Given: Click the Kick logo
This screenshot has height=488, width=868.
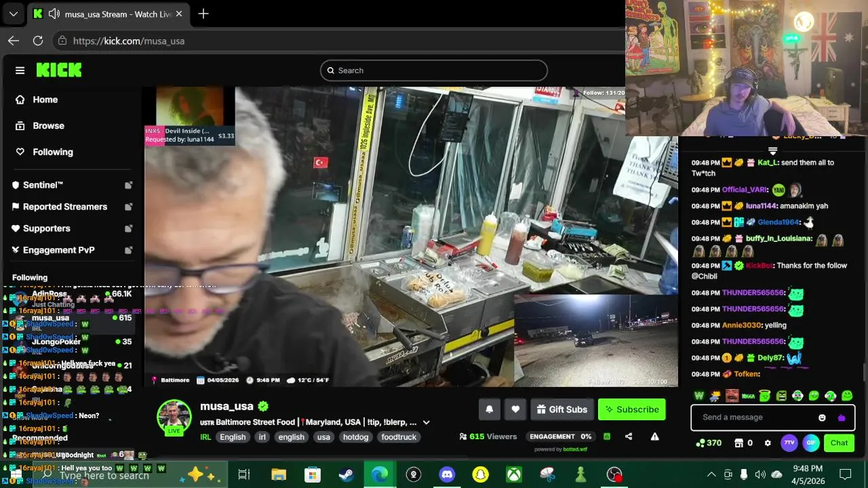Looking at the screenshot, I should point(59,70).
